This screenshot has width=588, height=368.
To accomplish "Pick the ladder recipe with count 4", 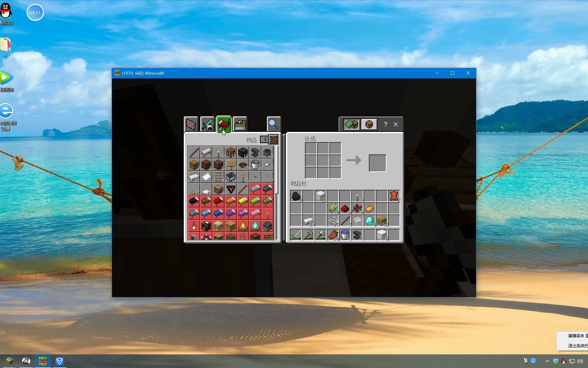I will pos(218,177).
